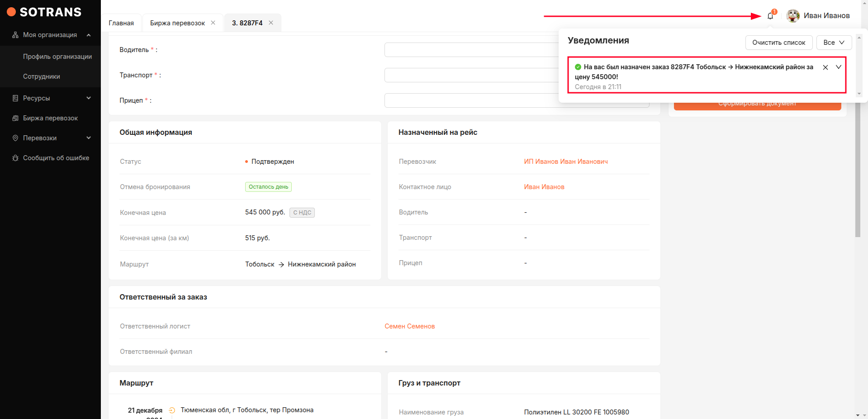Close the Биржа перевозок tab
868x419 pixels.
(213, 23)
